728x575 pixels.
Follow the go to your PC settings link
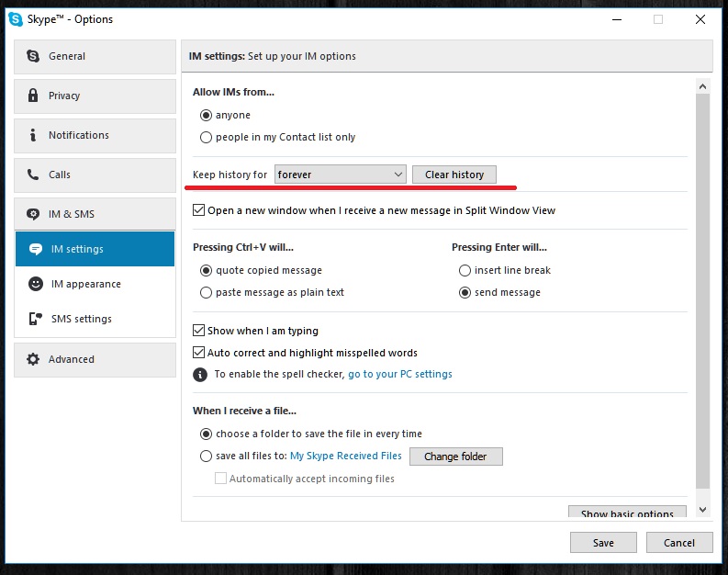click(400, 375)
